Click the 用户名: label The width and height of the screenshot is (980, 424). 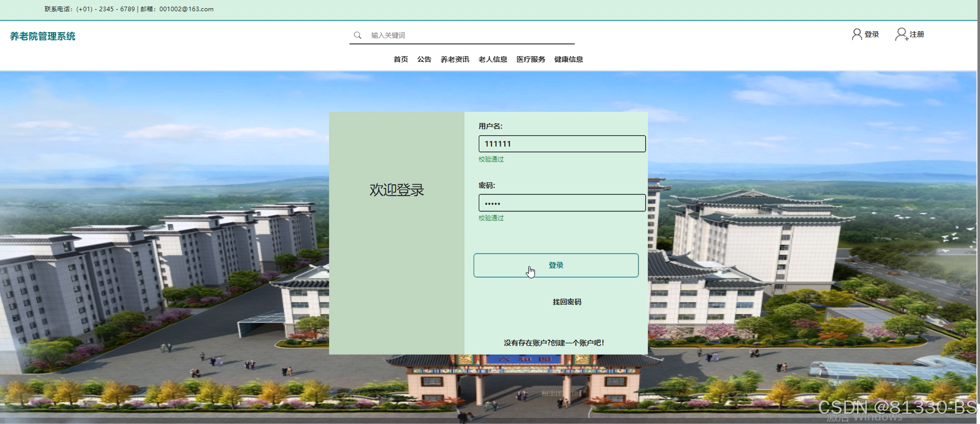coord(491,126)
